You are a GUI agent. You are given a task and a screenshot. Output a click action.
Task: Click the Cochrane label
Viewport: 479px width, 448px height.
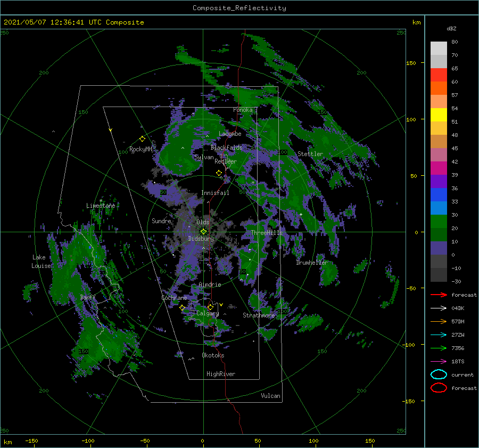pos(174,298)
